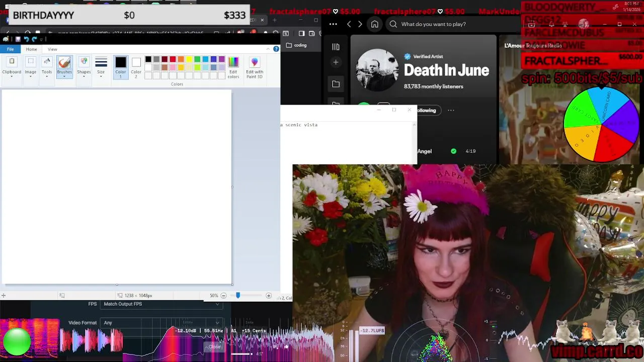Click the Save icon in Paint quick access
Viewport: 644px width, 362px height.
[x=18, y=39]
